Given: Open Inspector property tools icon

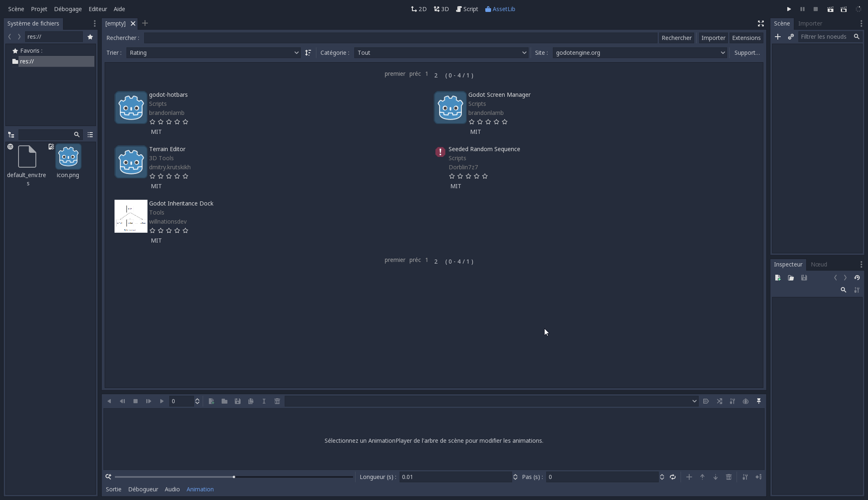Looking at the screenshot, I should 856,290.
